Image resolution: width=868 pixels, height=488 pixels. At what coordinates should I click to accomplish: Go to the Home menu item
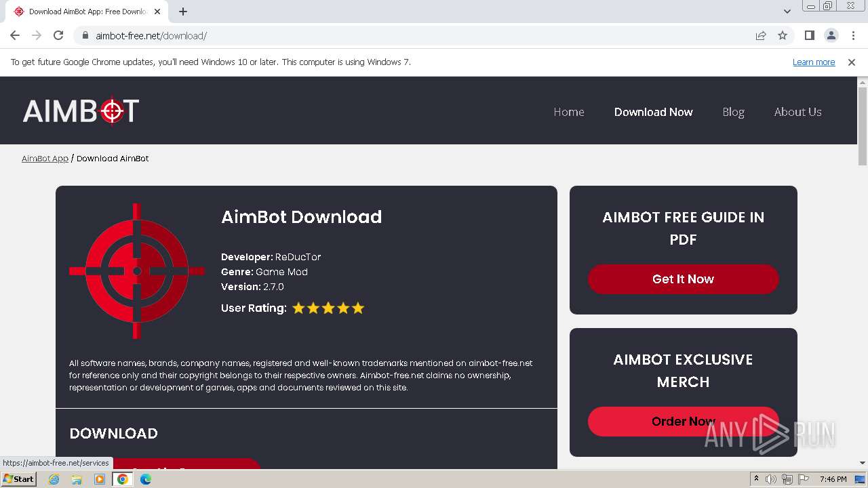click(569, 112)
